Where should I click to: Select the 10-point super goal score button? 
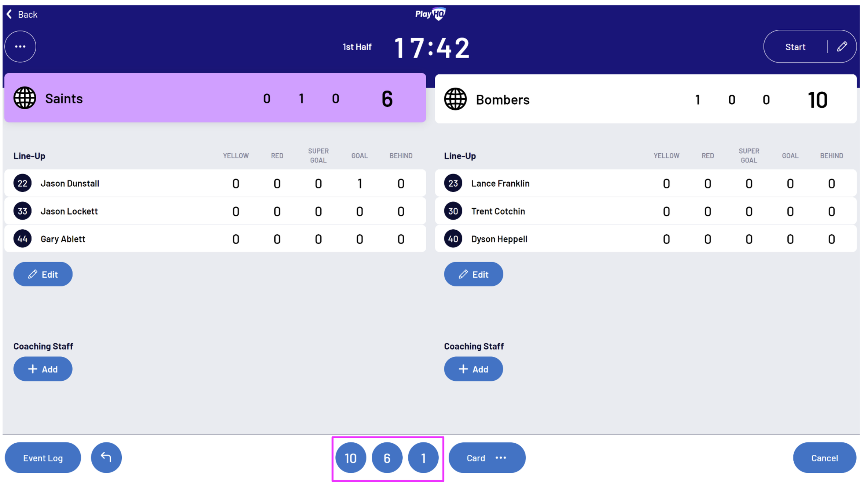350,458
